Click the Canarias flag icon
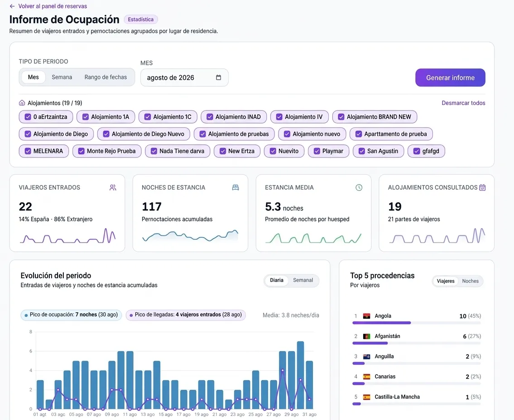Image resolution: width=514 pixels, height=420 pixels. [x=366, y=377]
